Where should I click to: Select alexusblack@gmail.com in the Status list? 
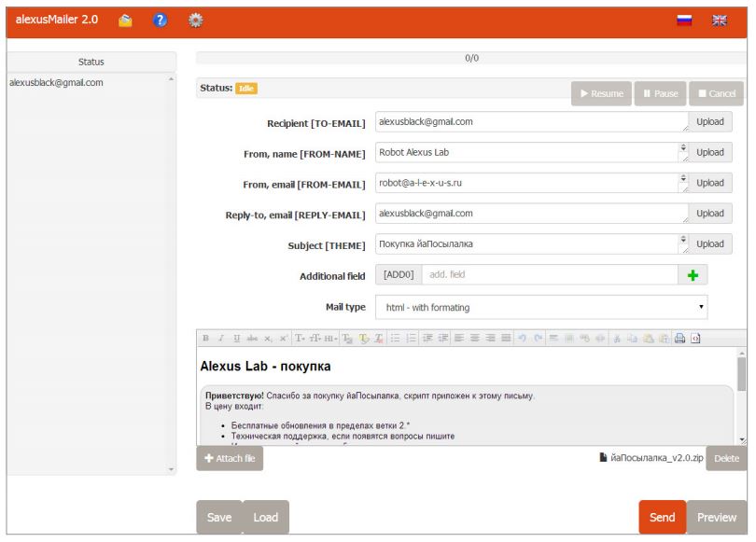point(56,82)
